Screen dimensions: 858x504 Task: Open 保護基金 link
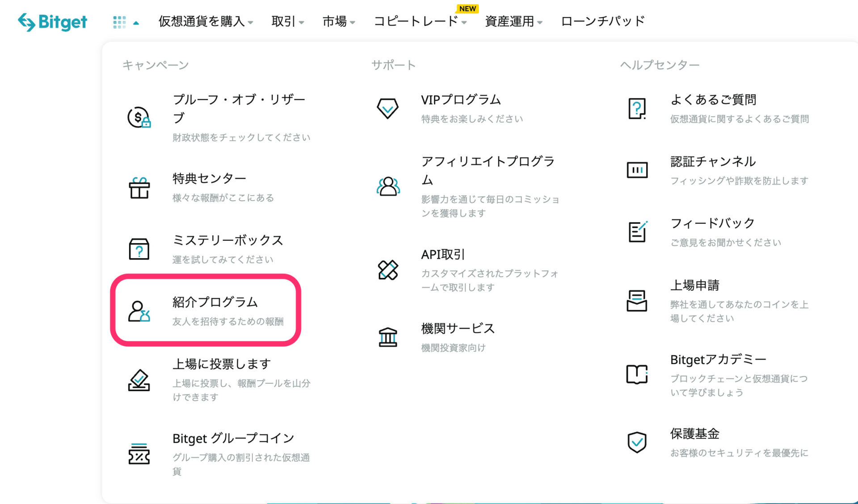(695, 433)
